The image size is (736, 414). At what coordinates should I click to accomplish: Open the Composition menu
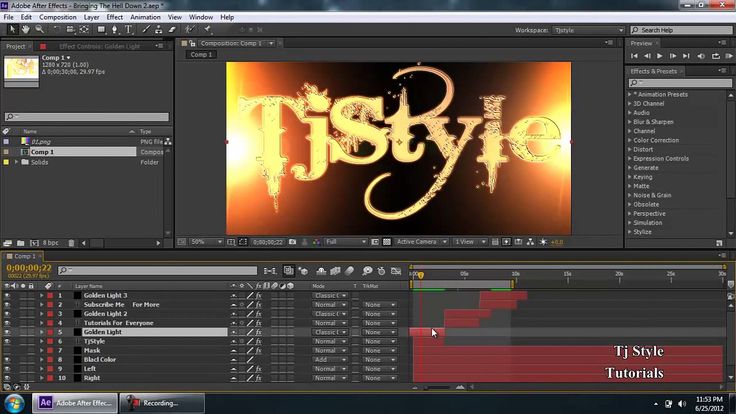58,17
